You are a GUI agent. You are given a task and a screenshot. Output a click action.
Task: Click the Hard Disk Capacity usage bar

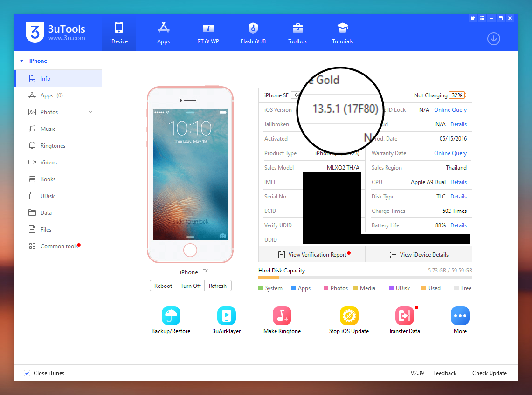(365, 278)
